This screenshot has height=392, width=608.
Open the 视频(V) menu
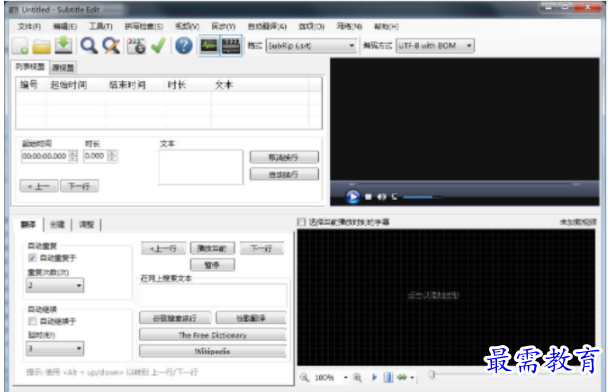tap(187, 26)
